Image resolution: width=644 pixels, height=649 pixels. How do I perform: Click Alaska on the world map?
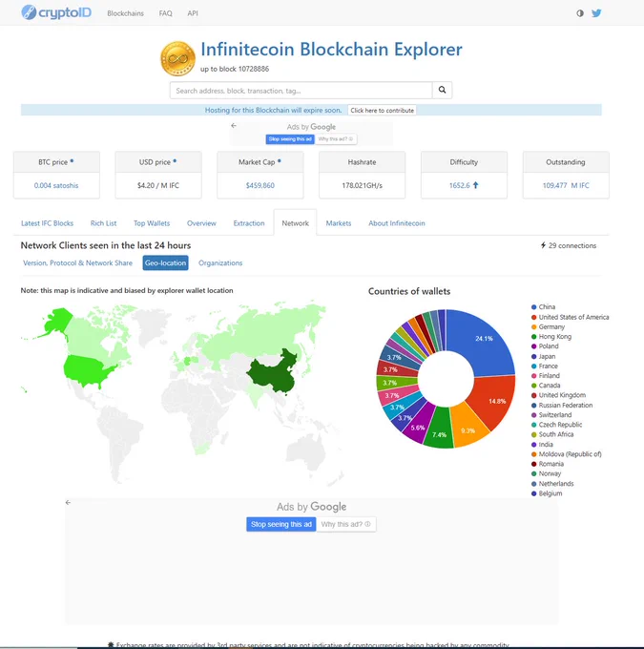(58, 320)
